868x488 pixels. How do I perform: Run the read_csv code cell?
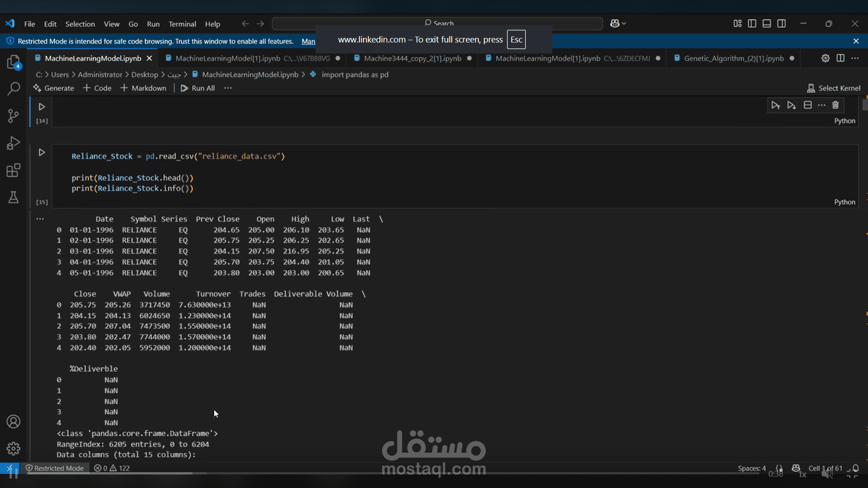coord(42,153)
